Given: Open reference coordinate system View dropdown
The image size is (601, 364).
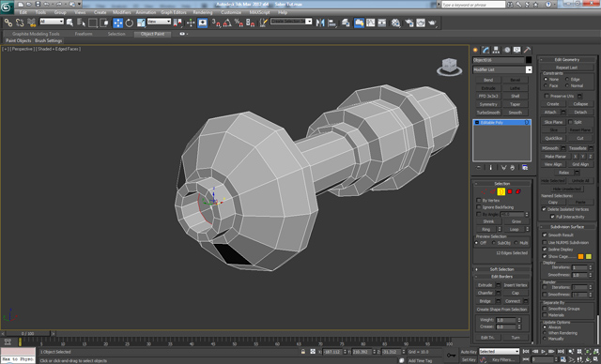Looking at the screenshot, I should (159, 22).
